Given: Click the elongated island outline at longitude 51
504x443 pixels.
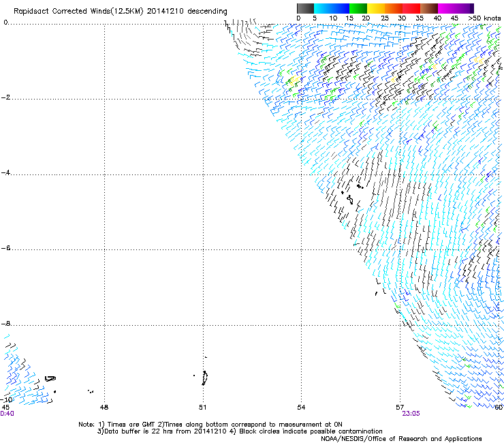Looking at the screenshot, I should [x=205, y=378].
